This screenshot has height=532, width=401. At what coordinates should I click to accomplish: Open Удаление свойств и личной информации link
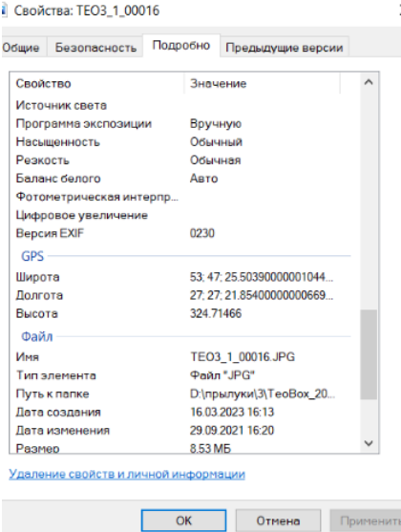point(127,474)
